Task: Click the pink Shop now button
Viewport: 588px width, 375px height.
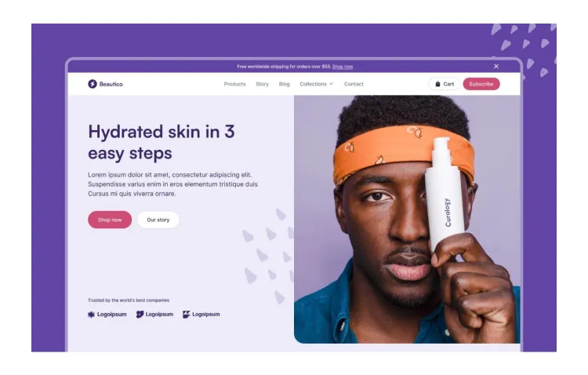Action: [110, 220]
